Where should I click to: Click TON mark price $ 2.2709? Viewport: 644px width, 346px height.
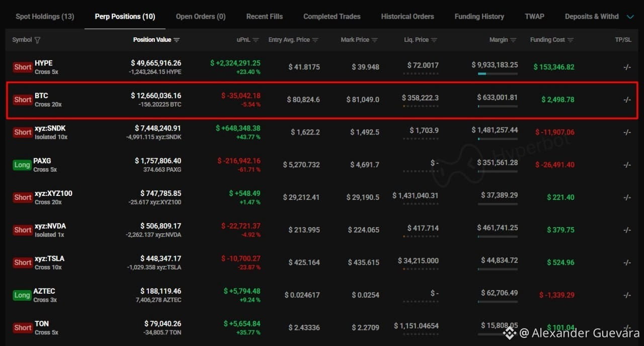tap(366, 328)
